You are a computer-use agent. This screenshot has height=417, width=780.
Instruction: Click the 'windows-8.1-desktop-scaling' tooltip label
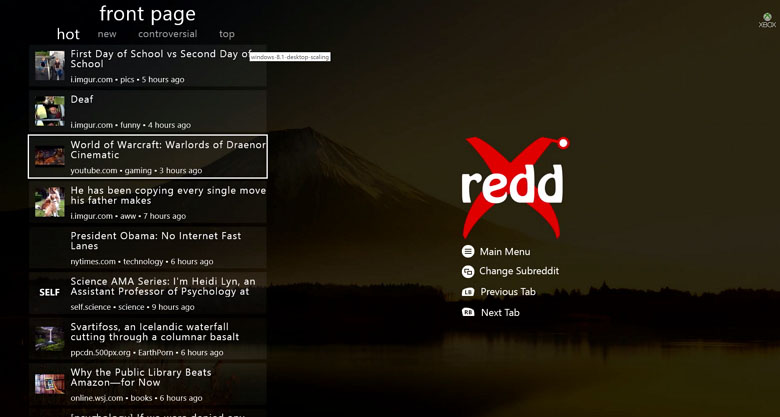pos(290,57)
